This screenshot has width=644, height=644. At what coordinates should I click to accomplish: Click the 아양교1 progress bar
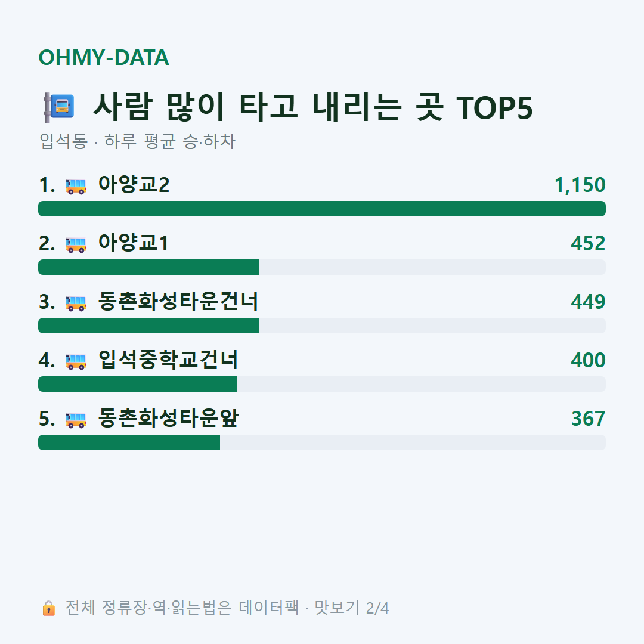(x=322, y=267)
